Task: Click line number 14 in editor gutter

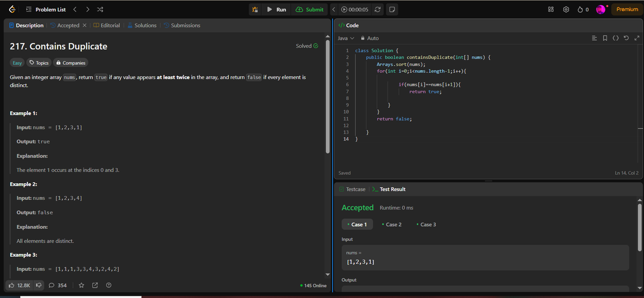Action: pyautogui.click(x=346, y=139)
